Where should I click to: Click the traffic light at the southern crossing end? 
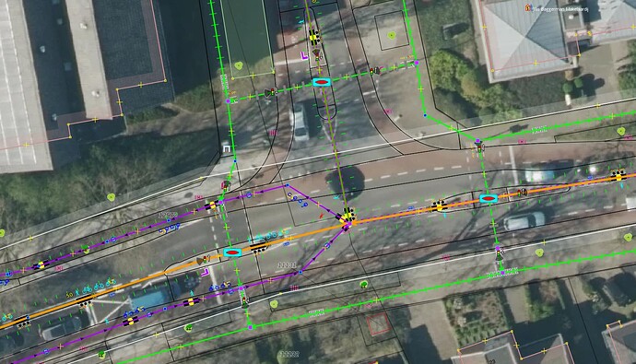click(244, 300)
